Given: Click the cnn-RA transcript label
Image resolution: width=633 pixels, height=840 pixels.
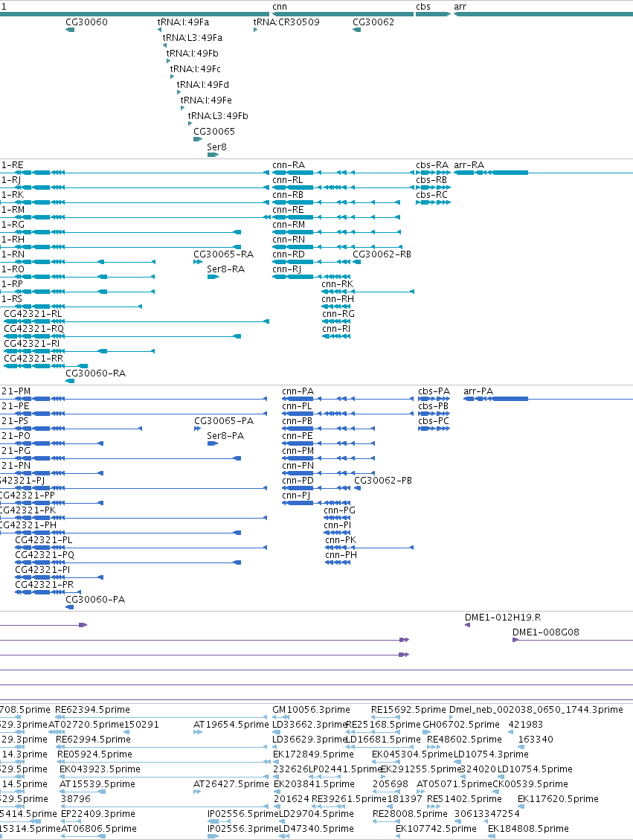Looking at the screenshot, I should [289, 165].
